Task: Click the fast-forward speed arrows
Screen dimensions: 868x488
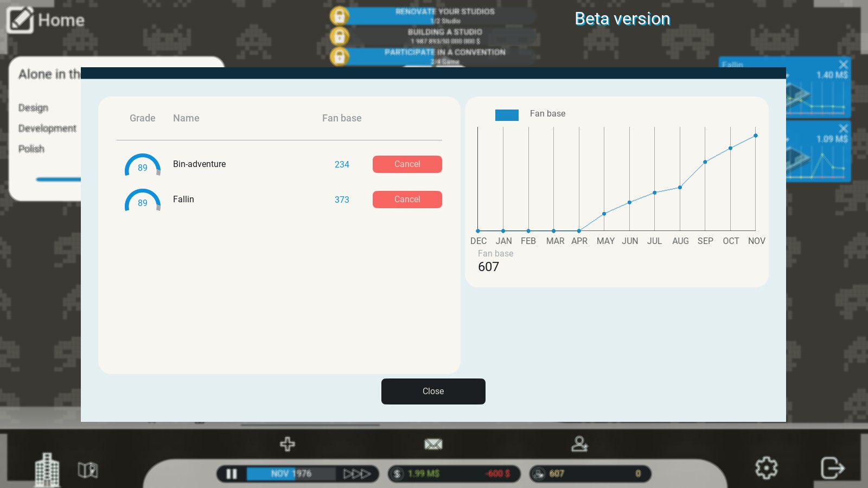Action: (x=357, y=474)
